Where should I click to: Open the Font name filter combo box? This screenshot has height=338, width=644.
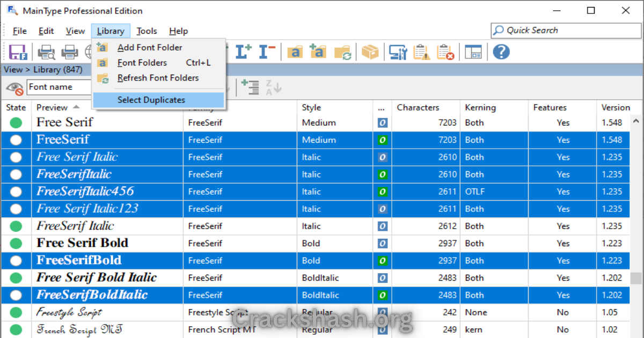59,87
